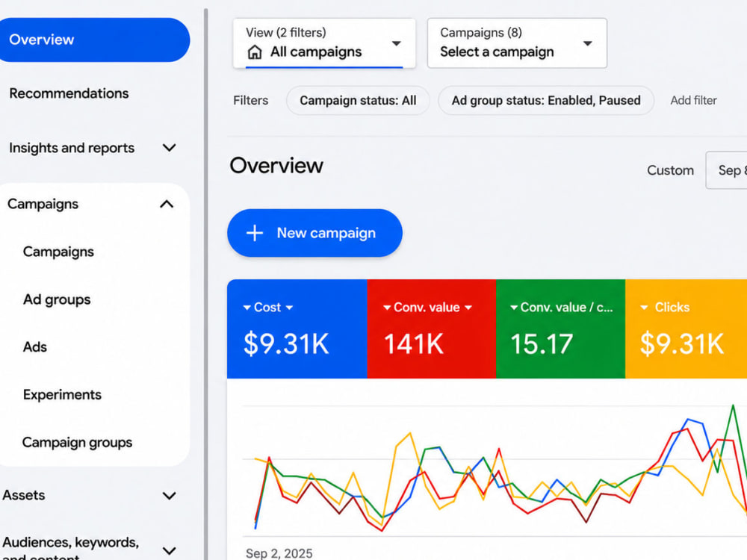Select the green scorecard showing 15.17

[x=561, y=329]
